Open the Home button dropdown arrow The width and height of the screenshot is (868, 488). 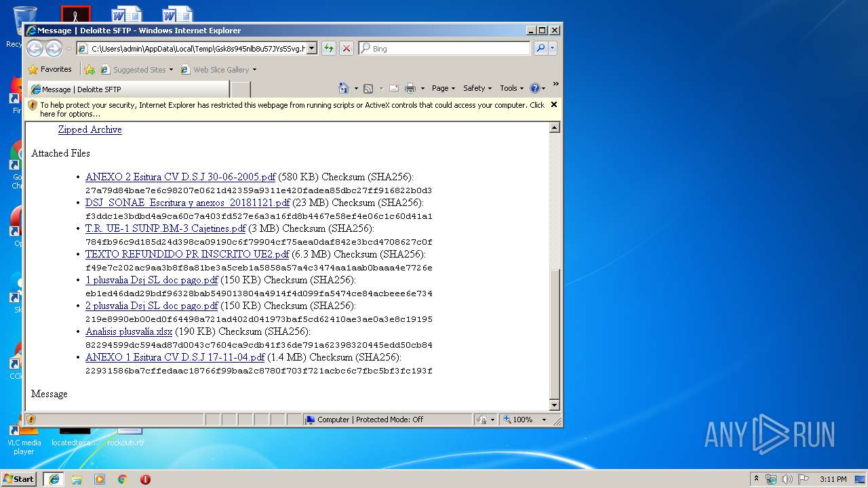tap(355, 88)
